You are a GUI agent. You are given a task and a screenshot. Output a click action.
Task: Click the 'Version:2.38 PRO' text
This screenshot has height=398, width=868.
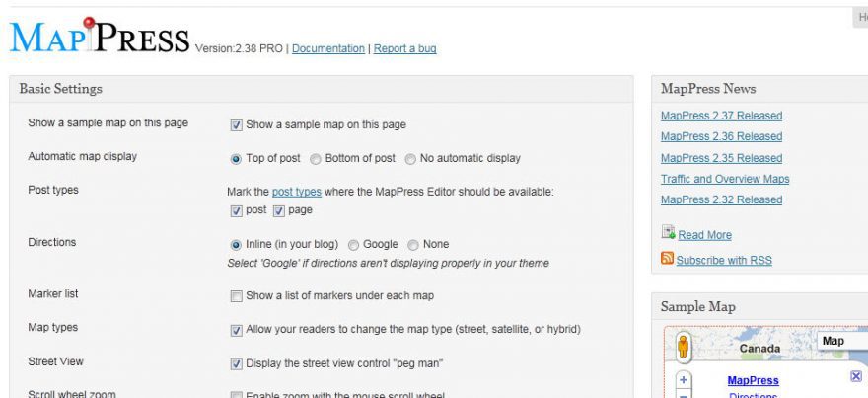coord(239,48)
